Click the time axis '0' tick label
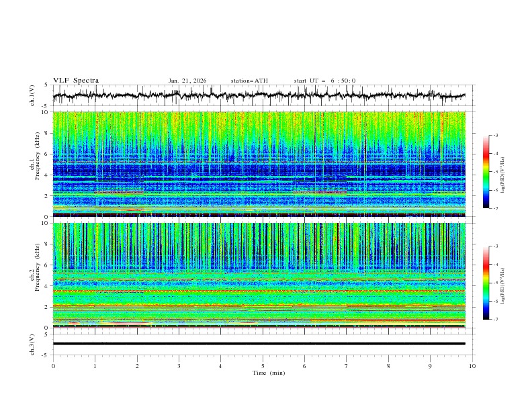 53,366
